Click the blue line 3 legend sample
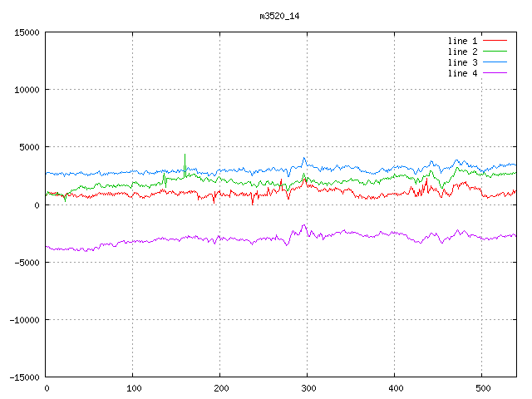 (x=495, y=62)
